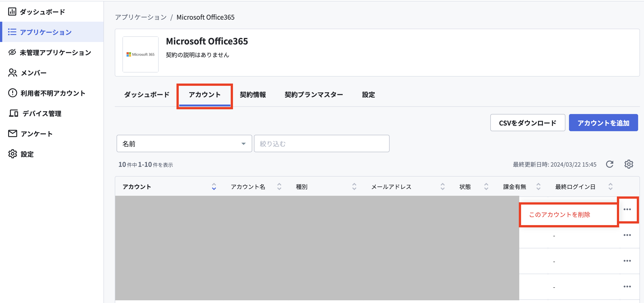644x303 pixels.
Task: Sort by 種別 column
Action: click(354, 186)
